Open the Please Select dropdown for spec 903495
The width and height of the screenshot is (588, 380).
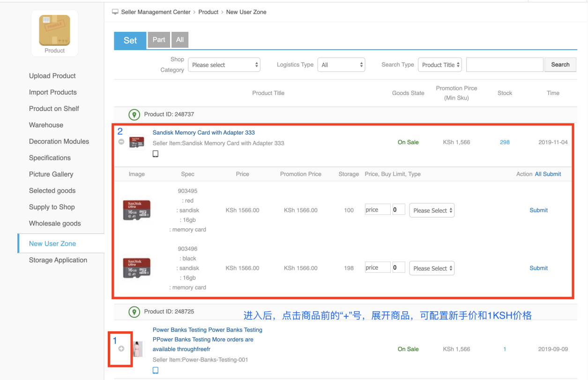(x=432, y=211)
